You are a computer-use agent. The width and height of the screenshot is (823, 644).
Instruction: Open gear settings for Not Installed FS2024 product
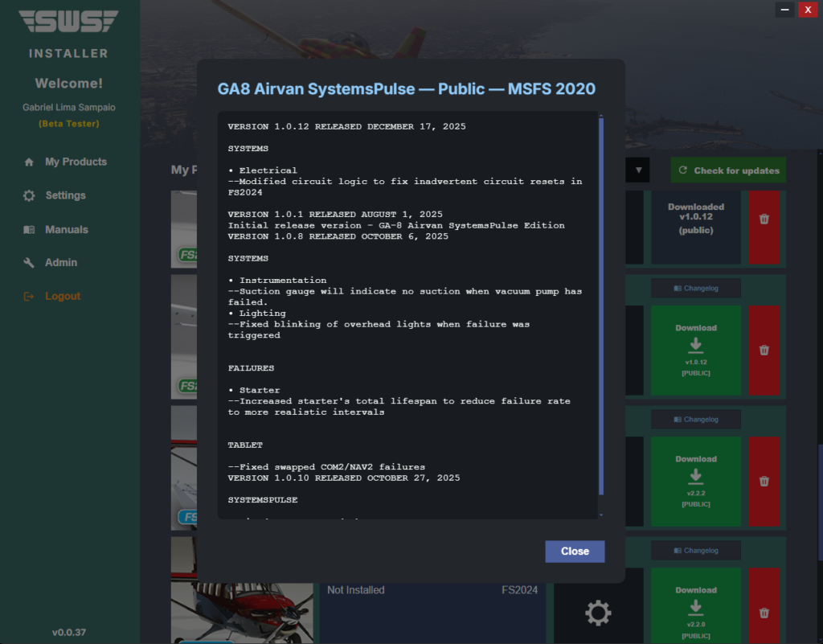(x=598, y=613)
